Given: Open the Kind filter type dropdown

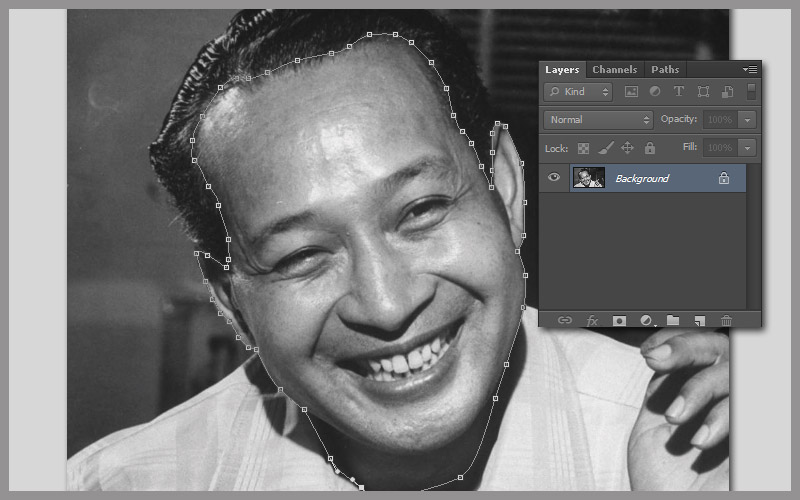Looking at the screenshot, I should point(578,92).
